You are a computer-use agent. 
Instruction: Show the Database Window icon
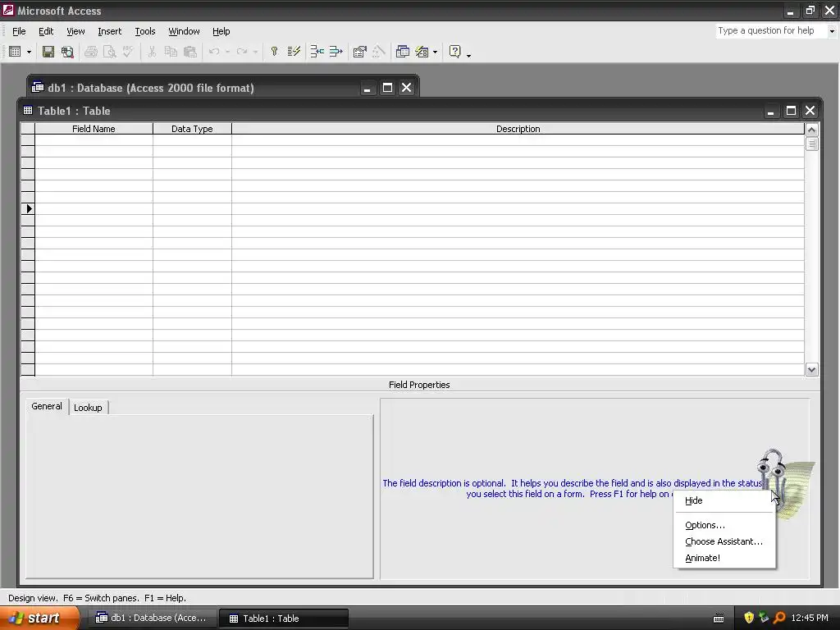click(402, 52)
